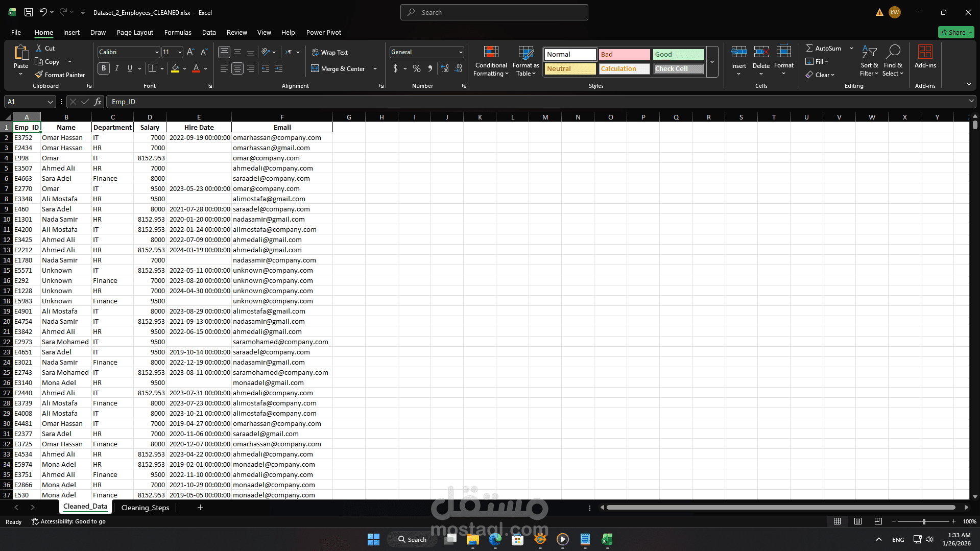Image resolution: width=980 pixels, height=551 pixels.
Task: Click the Clear button in Editing
Action: [x=820, y=75]
